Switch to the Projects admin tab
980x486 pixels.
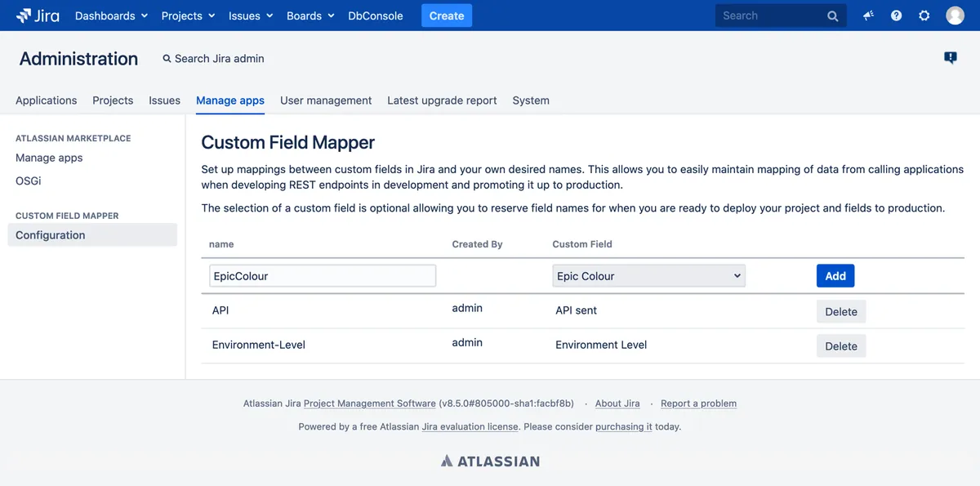113,100
